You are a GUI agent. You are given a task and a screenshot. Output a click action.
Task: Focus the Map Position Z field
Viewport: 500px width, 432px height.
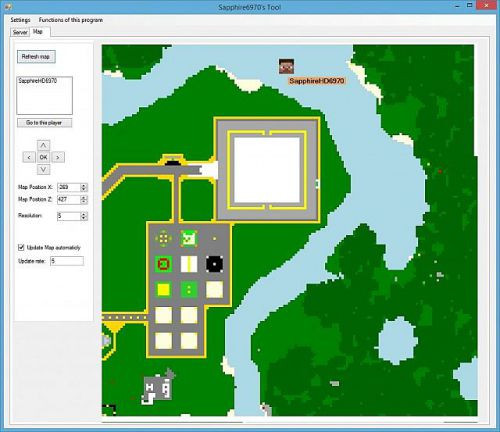[69, 200]
